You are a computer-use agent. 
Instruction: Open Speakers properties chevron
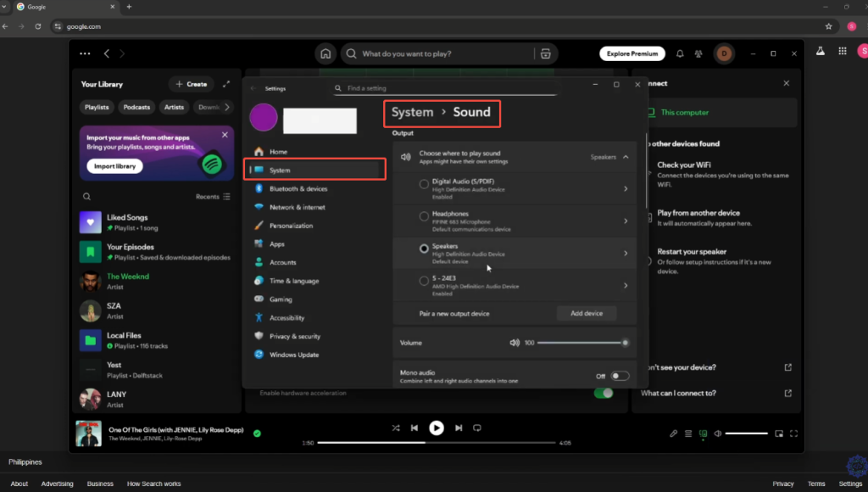626,253
